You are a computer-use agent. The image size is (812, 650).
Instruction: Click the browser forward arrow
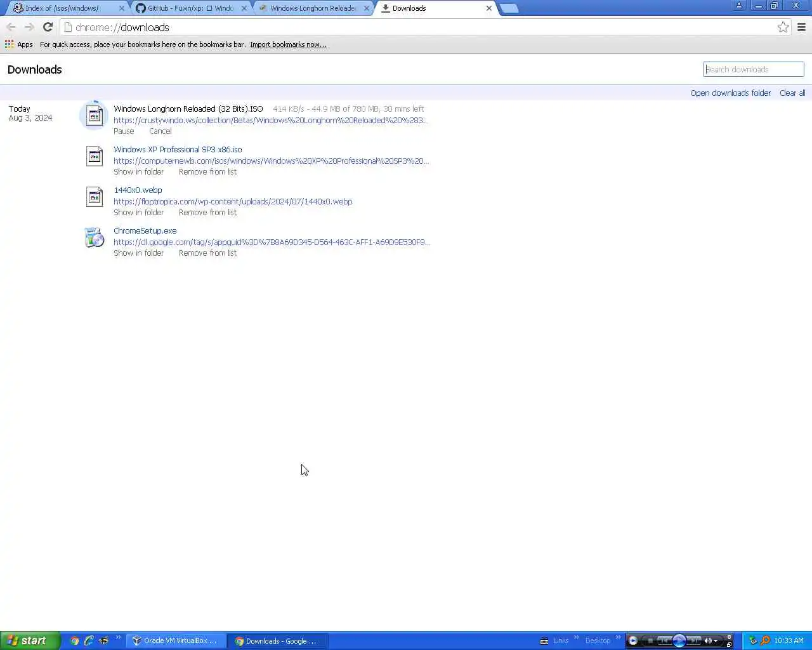(29, 27)
